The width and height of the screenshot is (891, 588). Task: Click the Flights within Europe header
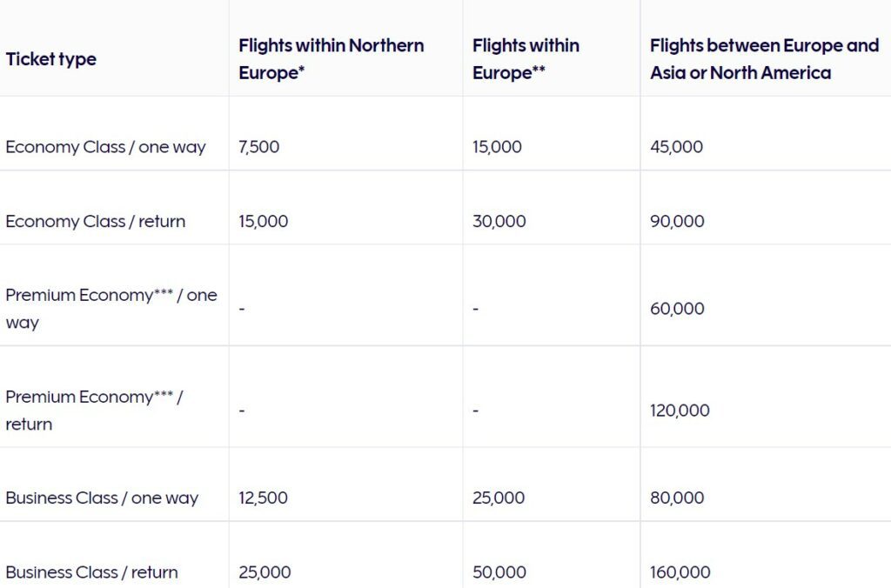pos(526,59)
